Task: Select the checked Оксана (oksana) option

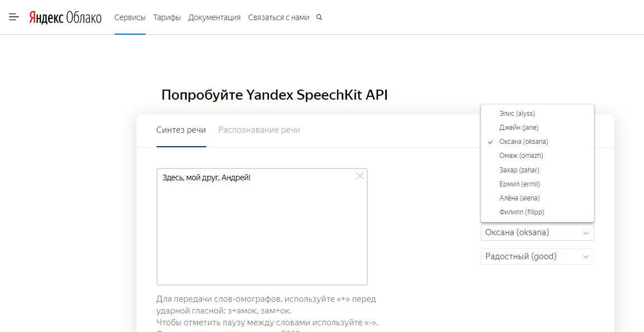Action: pyautogui.click(x=537, y=142)
